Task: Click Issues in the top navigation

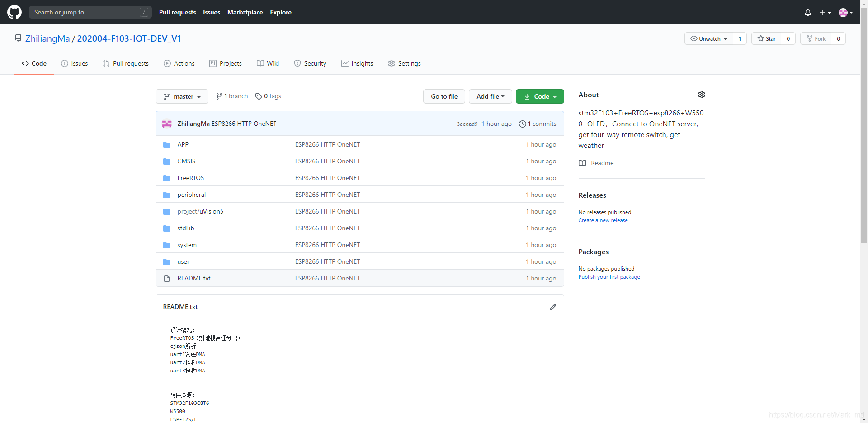Action: click(212, 12)
